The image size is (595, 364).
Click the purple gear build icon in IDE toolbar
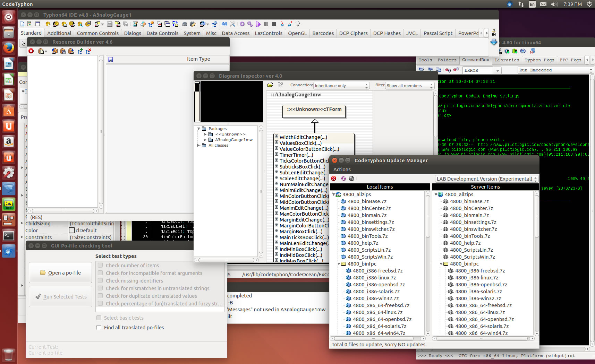pos(242,24)
